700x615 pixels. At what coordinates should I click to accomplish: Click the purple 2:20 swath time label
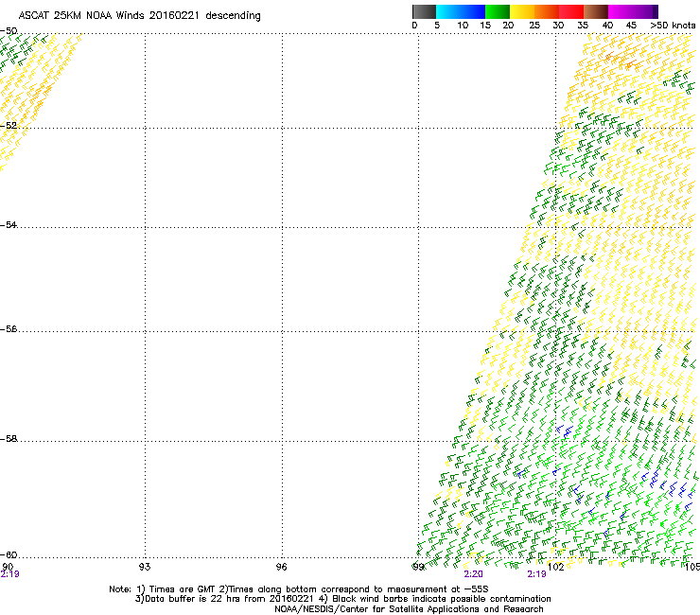click(473, 574)
